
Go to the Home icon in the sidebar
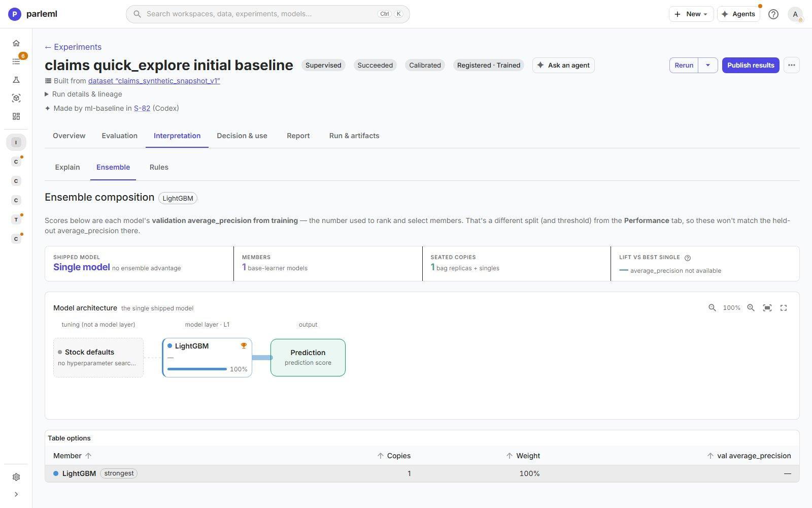[16, 43]
